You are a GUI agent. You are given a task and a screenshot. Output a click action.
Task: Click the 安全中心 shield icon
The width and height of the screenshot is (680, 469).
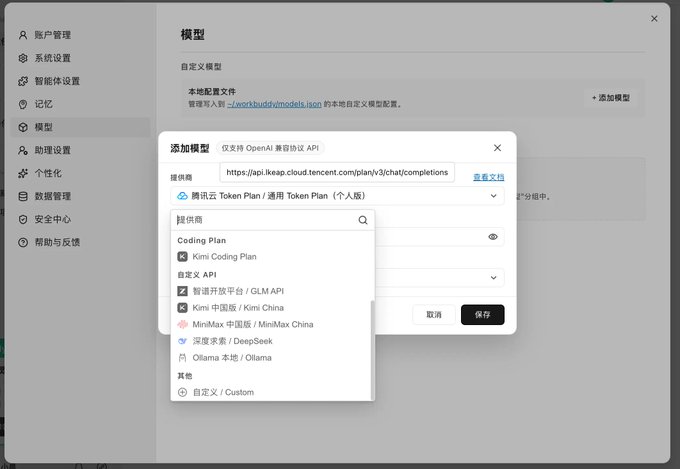click(23, 219)
